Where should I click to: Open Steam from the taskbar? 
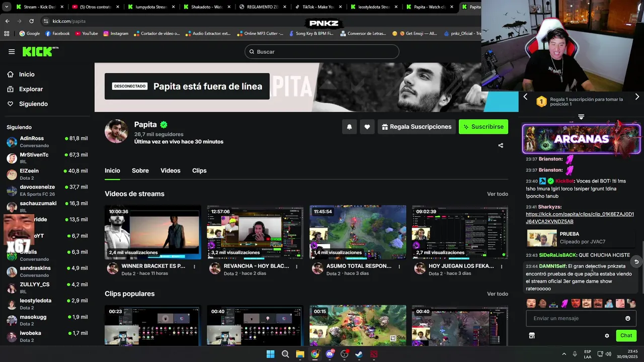(x=359, y=354)
